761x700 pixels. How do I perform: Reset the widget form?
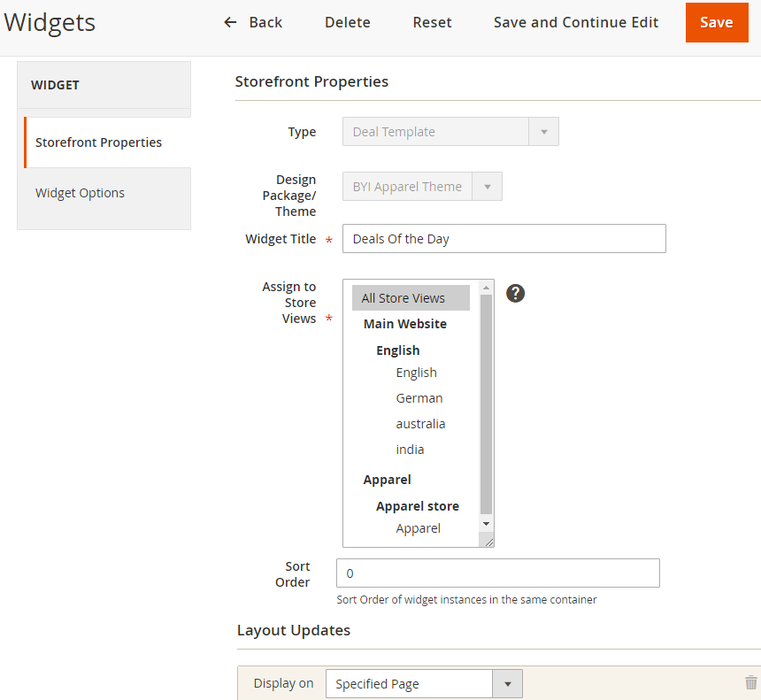[432, 22]
